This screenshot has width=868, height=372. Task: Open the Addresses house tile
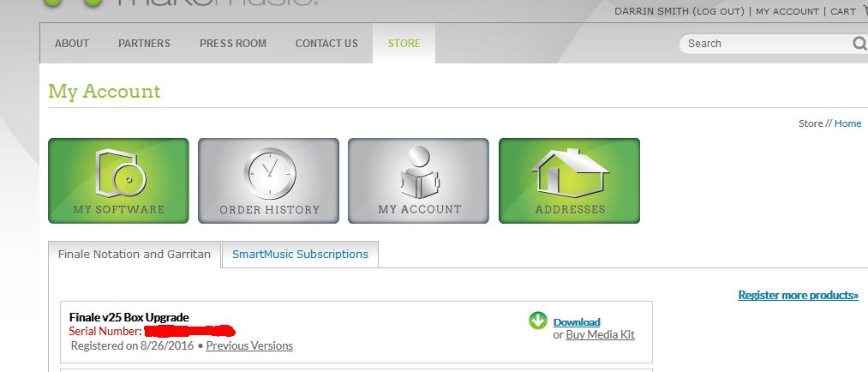[x=569, y=181]
